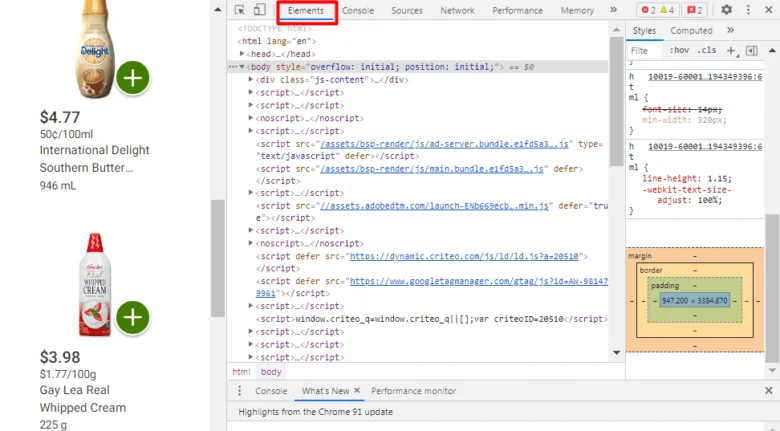Select the Computed pane tab
780x431 pixels.
click(x=691, y=31)
